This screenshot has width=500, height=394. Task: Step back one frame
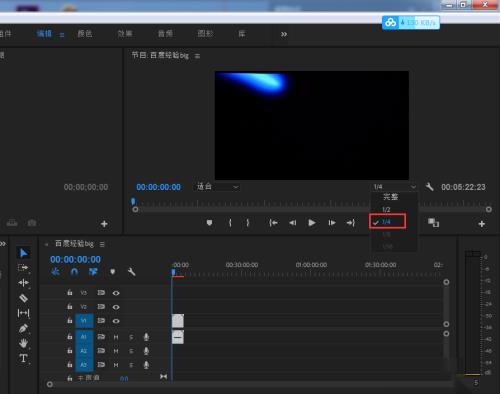tap(293, 223)
